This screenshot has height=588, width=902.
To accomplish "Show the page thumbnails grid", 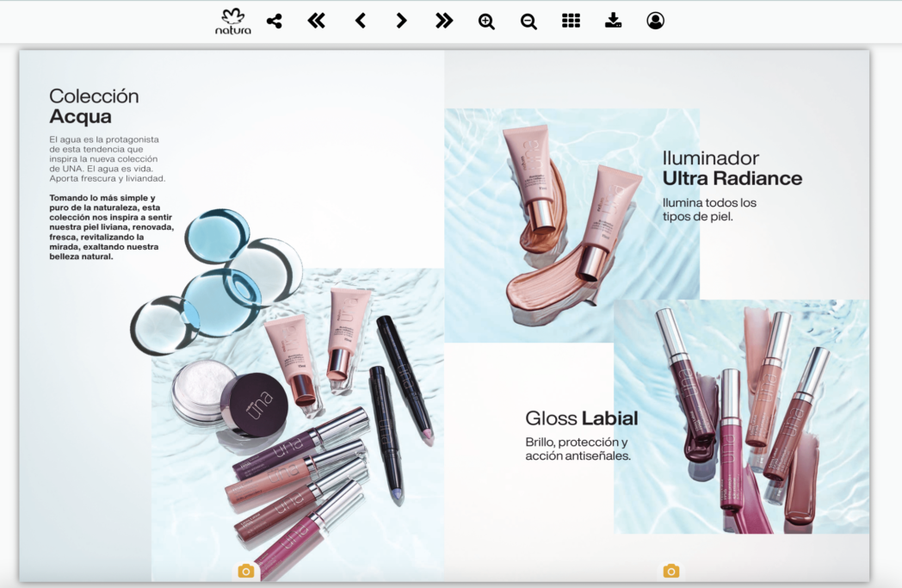I will pyautogui.click(x=571, y=22).
